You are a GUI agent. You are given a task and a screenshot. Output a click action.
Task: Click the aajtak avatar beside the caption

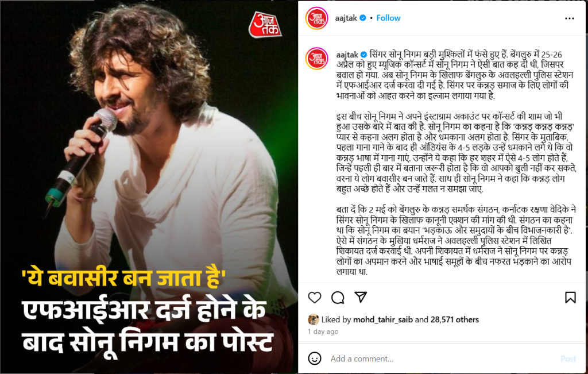point(316,58)
